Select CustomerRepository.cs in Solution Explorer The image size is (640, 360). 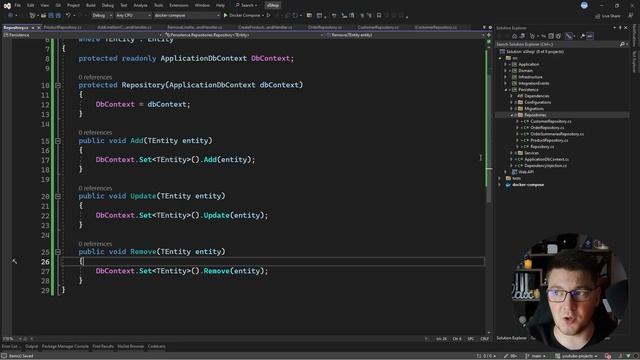coord(551,122)
